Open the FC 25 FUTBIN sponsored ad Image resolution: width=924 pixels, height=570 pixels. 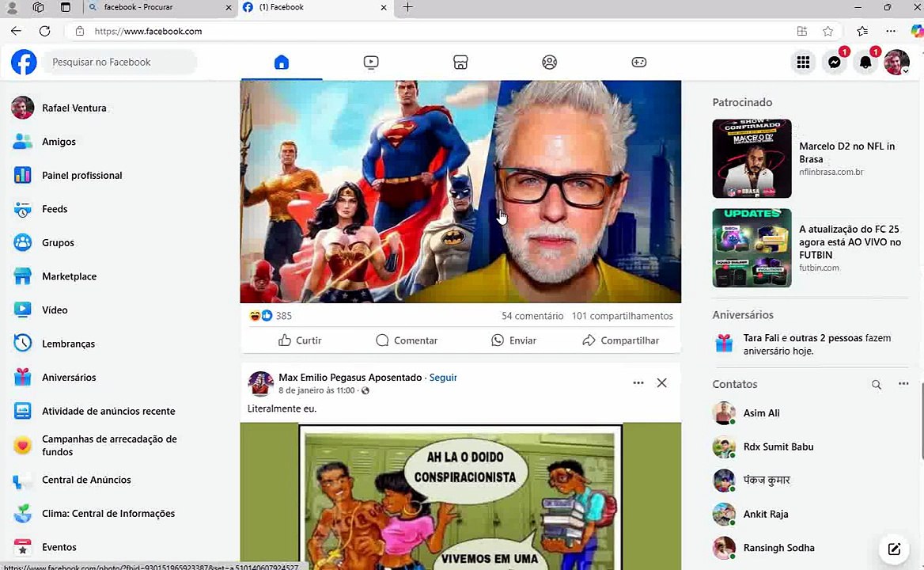click(810, 248)
